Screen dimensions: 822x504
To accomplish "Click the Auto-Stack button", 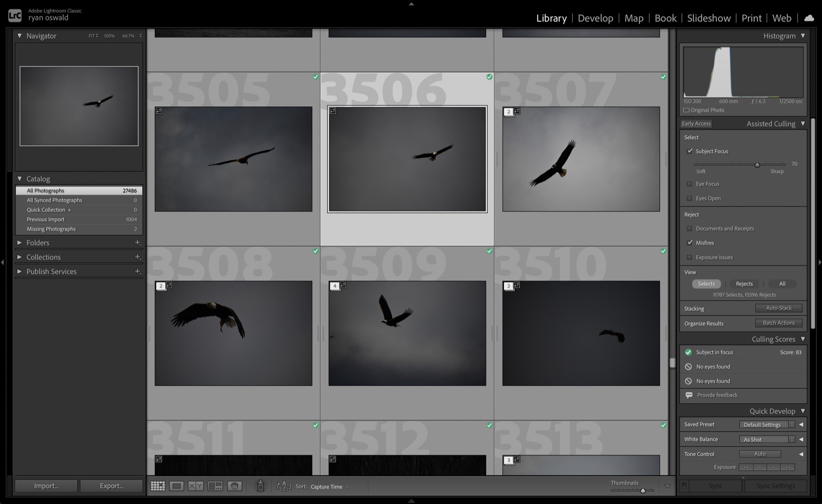I will tap(779, 308).
